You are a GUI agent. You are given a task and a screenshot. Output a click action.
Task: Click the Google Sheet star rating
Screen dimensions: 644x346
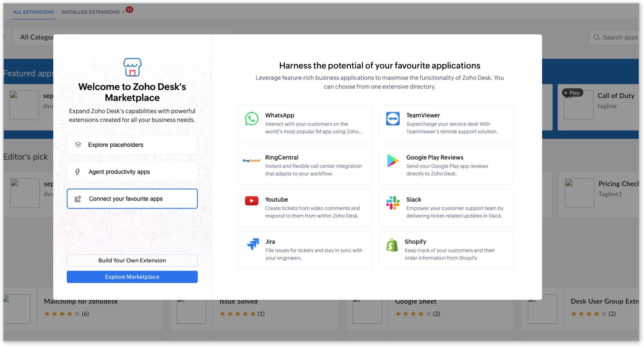[x=413, y=314]
